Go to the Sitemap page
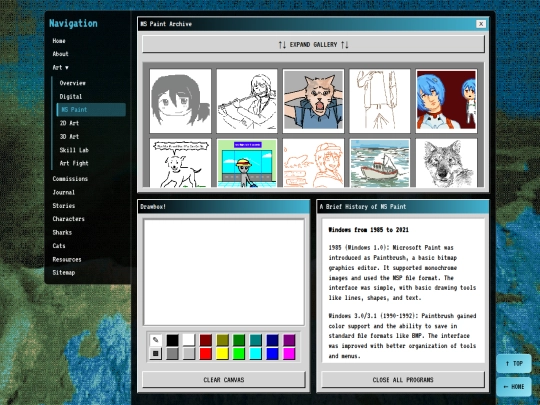This screenshot has width=540, height=405. [64, 272]
